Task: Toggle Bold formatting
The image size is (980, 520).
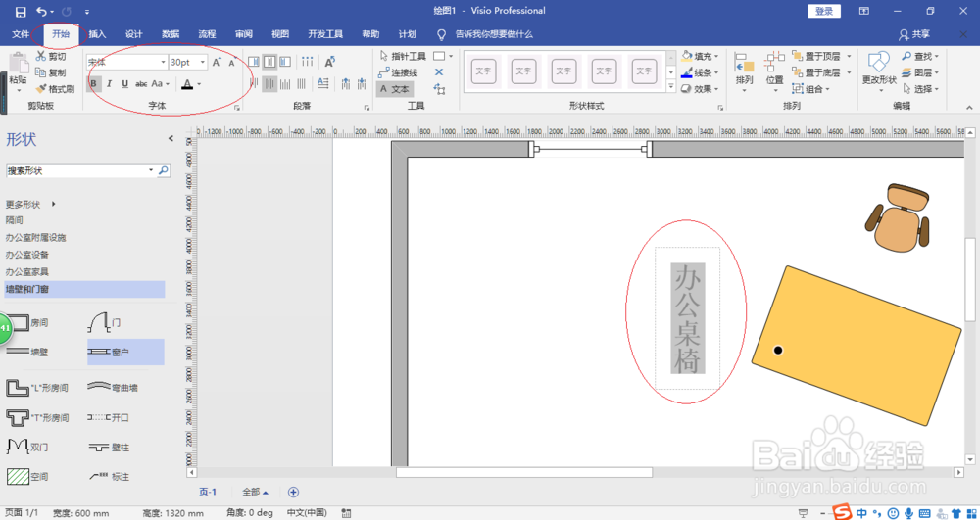Action: click(94, 83)
